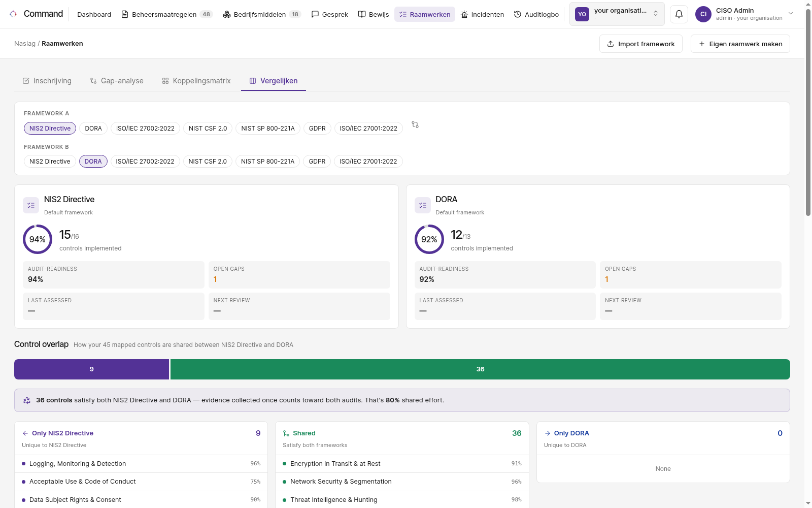Viewport: 812px width, 508px height.
Task: Click the CI user avatar
Action: pyautogui.click(x=703, y=14)
